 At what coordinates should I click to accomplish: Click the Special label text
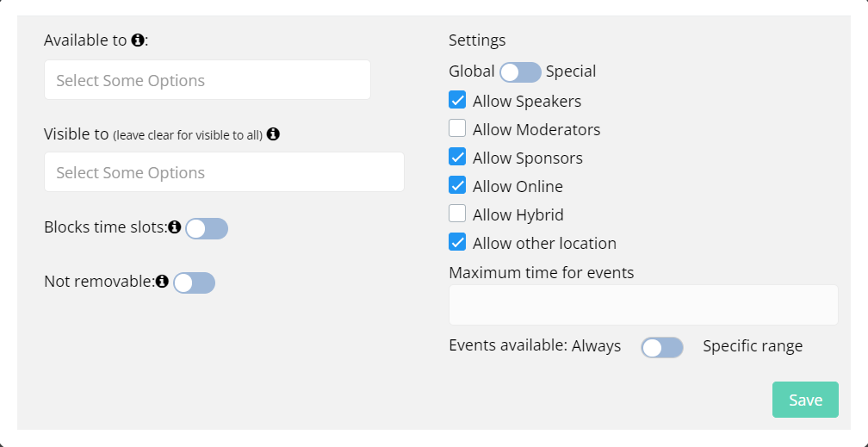click(x=571, y=71)
